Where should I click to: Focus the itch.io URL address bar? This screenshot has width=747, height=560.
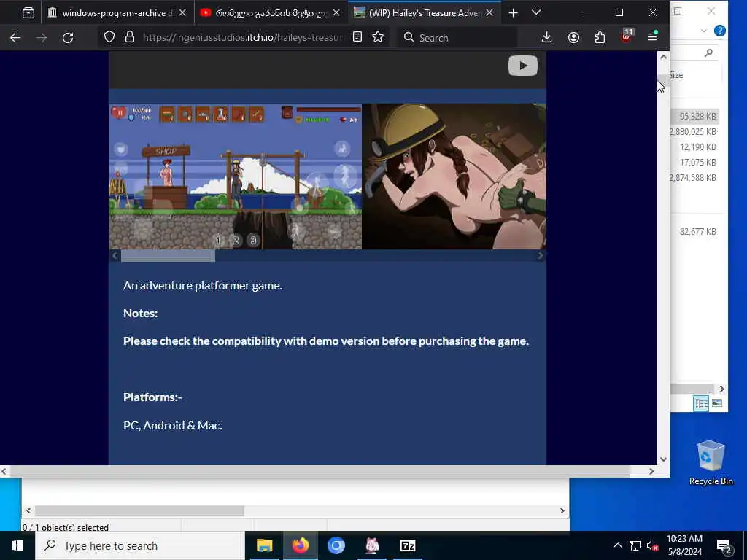pos(243,37)
